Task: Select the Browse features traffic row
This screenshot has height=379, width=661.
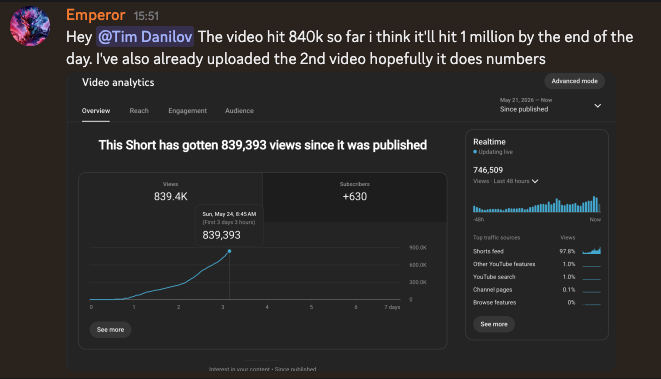Action: click(x=537, y=303)
